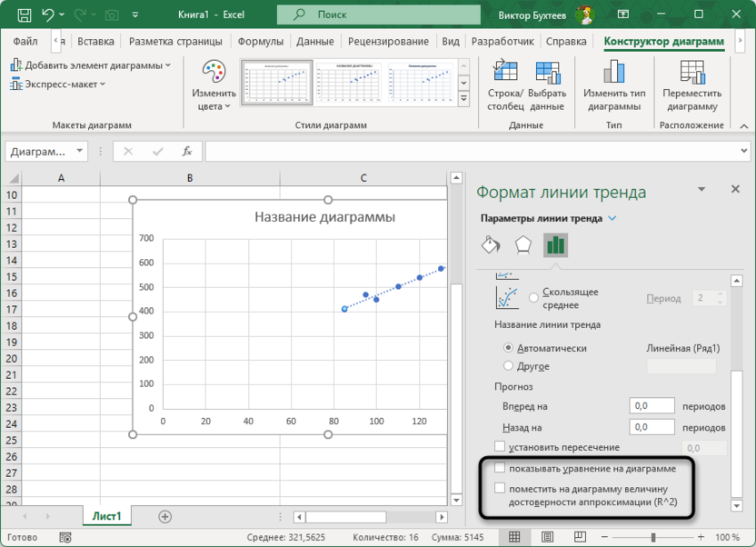Open Effects pentagon icon in format pane

[x=522, y=245]
